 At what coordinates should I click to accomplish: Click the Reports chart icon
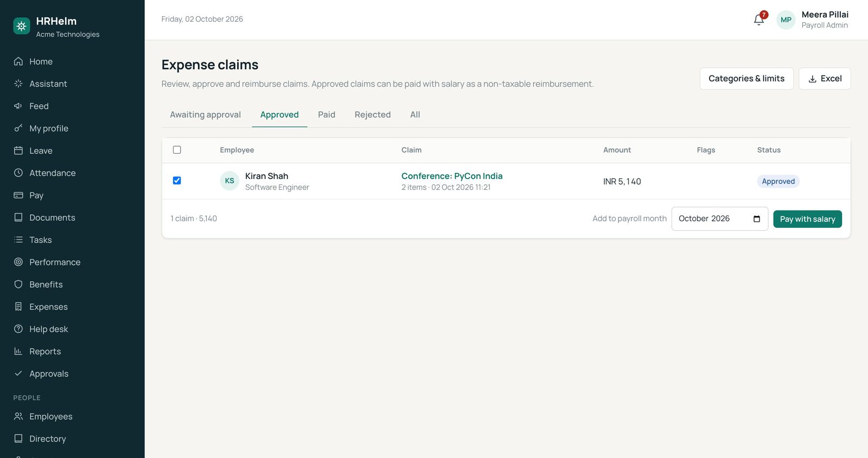[18, 351]
